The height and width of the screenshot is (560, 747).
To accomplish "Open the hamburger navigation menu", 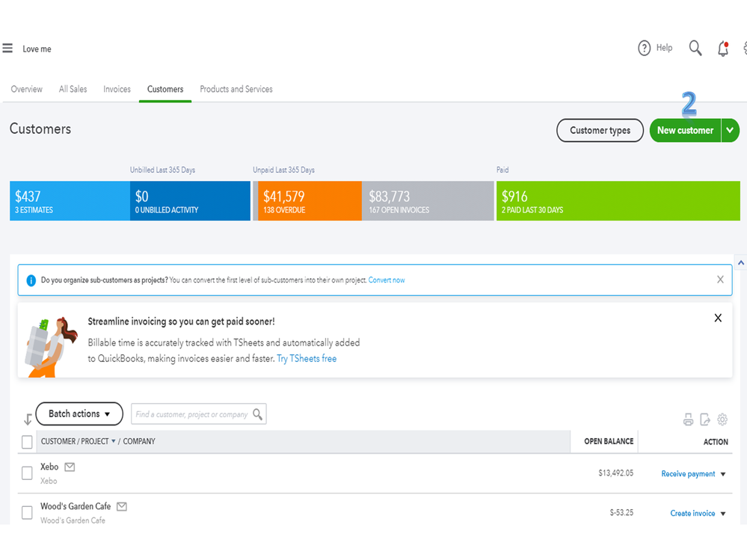I will point(7,49).
